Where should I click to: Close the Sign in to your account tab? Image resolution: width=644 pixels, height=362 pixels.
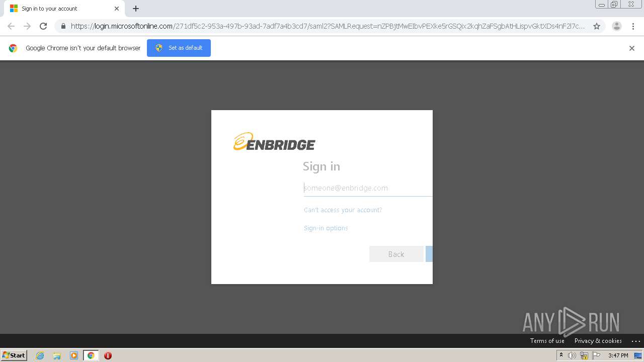(x=117, y=9)
